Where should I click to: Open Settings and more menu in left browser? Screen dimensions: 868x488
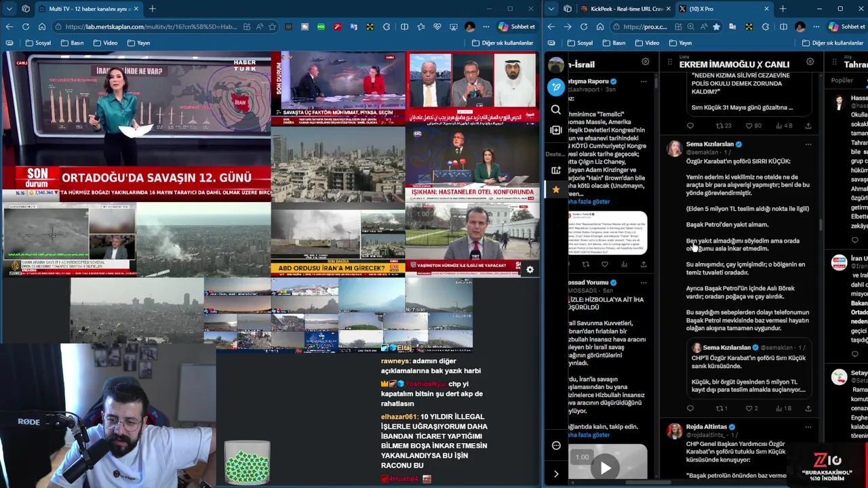click(x=486, y=26)
